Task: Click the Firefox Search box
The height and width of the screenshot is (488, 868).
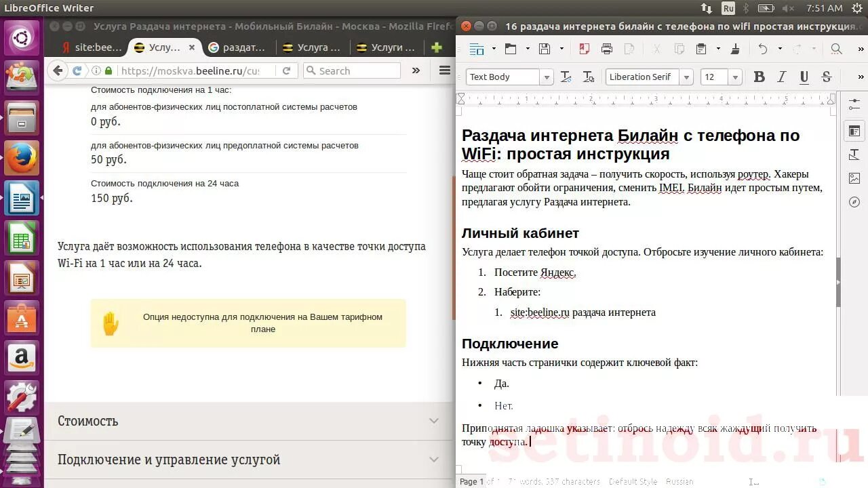Action: (352, 70)
